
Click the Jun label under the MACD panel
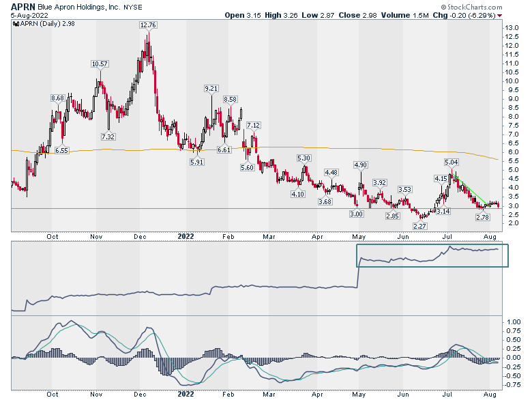click(x=403, y=395)
